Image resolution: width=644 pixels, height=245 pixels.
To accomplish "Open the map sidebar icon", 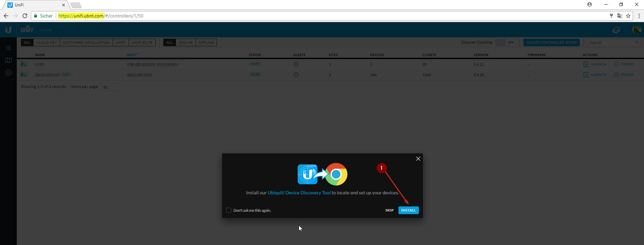I will (8, 60).
